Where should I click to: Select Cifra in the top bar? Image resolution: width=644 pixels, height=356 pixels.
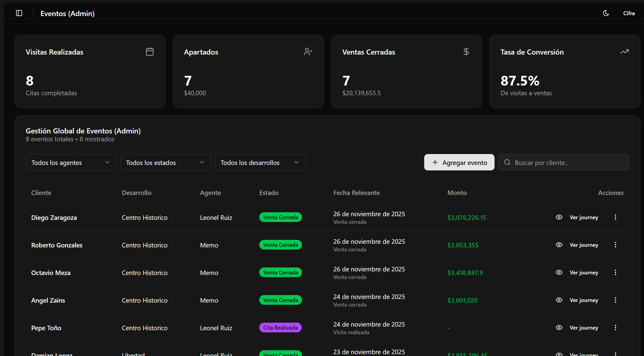pos(629,13)
